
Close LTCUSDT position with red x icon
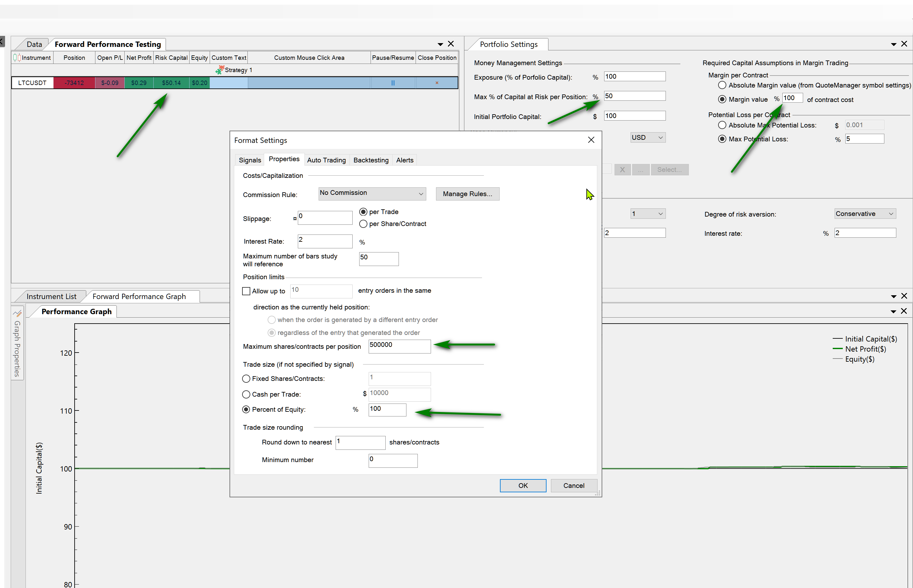(437, 83)
